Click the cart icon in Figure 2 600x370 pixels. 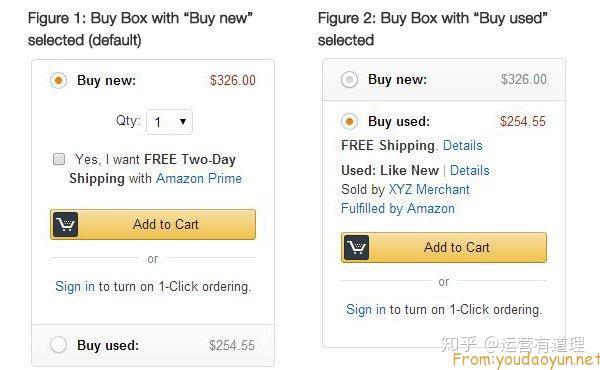[x=357, y=248]
